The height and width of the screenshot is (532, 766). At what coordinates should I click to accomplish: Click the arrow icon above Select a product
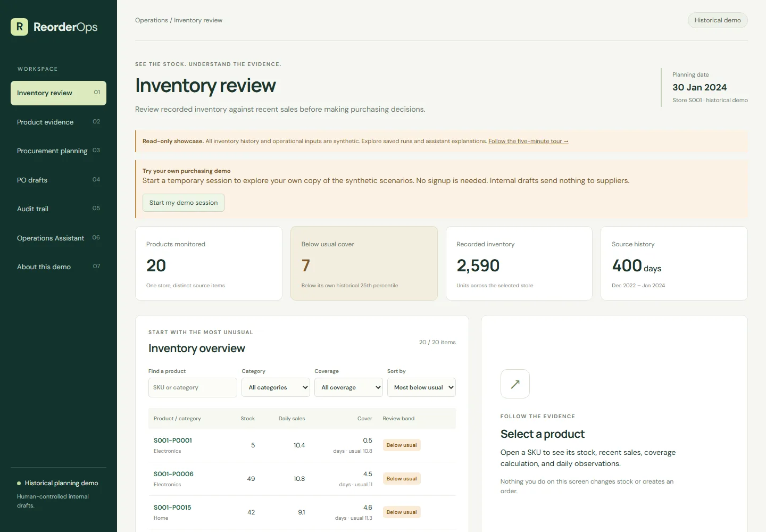click(515, 384)
